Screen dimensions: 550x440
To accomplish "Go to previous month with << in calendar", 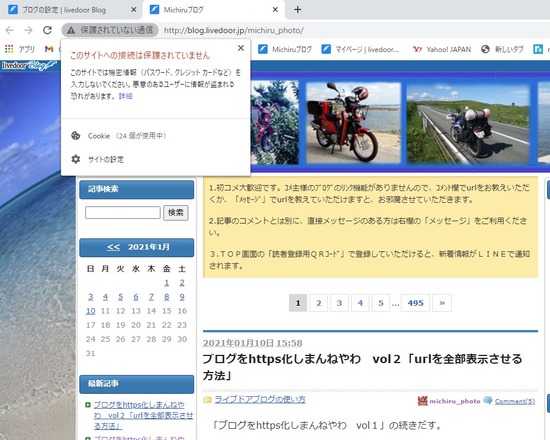I will [113, 247].
